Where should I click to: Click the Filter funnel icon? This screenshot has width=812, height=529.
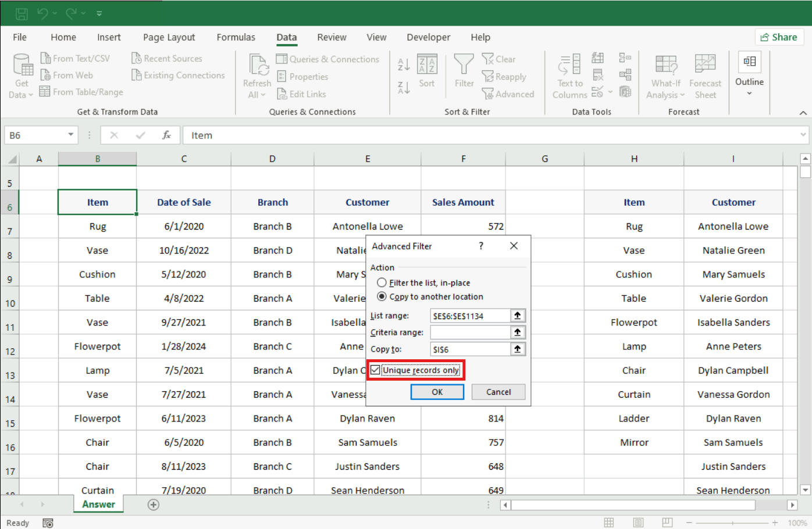point(464,65)
